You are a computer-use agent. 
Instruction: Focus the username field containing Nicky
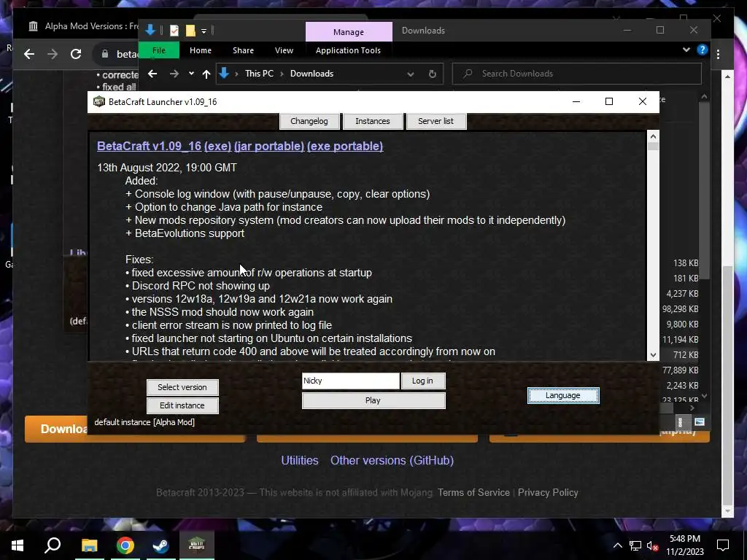[x=351, y=381]
